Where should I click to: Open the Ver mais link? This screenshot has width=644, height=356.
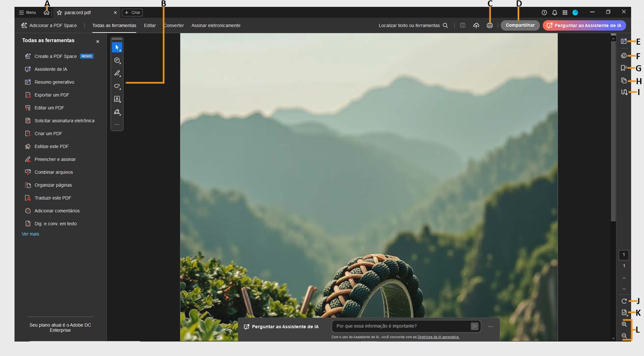31,234
